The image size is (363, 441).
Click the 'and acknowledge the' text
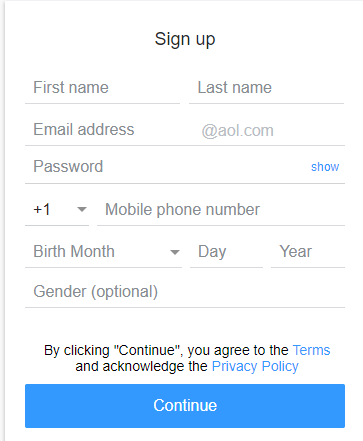point(141,366)
